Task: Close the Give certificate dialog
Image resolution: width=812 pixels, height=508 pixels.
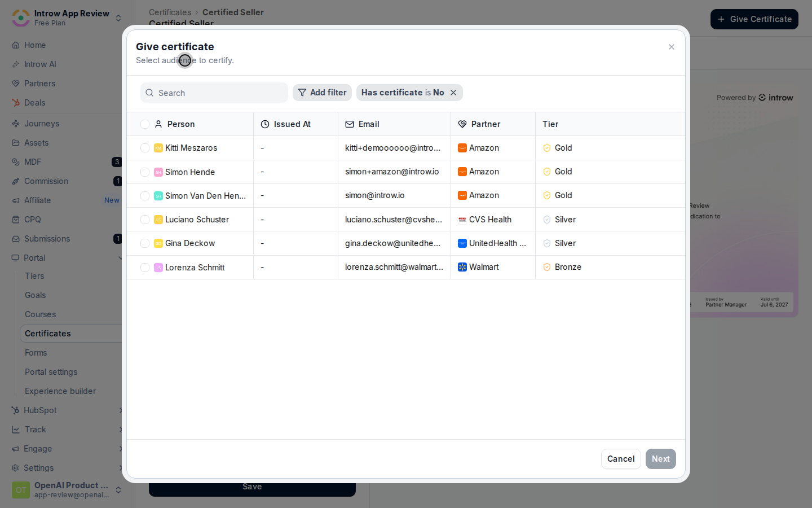Action: (671, 47)
